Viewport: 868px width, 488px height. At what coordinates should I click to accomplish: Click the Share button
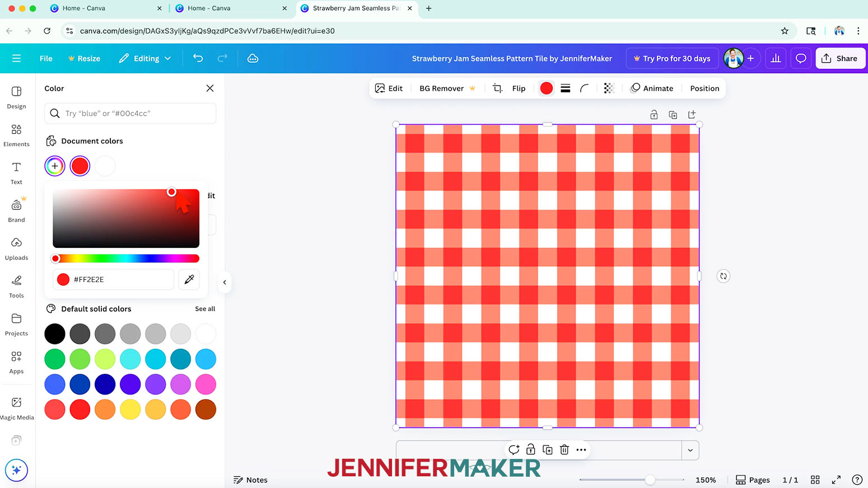[840, 58]
